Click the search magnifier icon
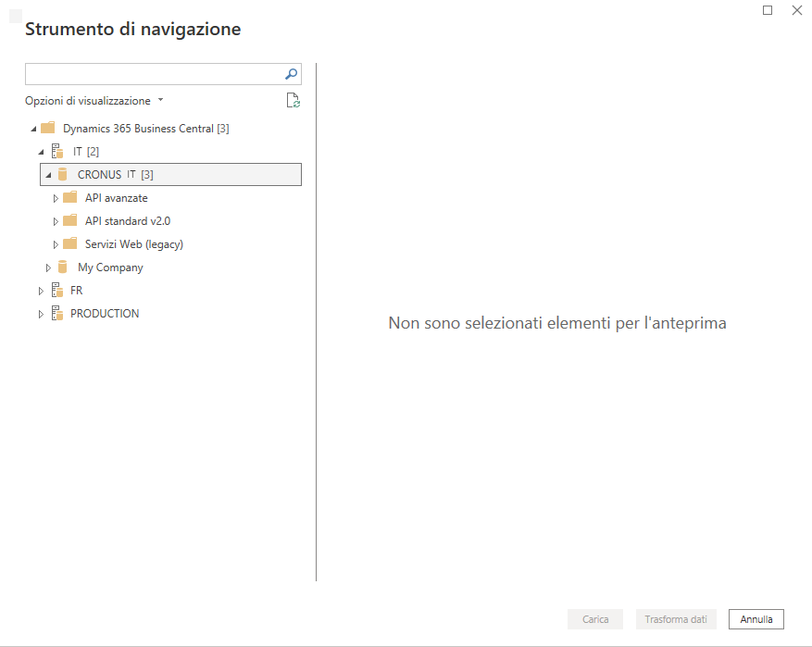The image size is (812, 647). coord(291,74)
